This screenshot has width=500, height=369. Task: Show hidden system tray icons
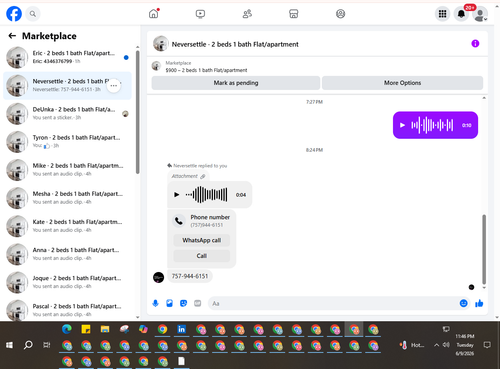pos(436,345)
